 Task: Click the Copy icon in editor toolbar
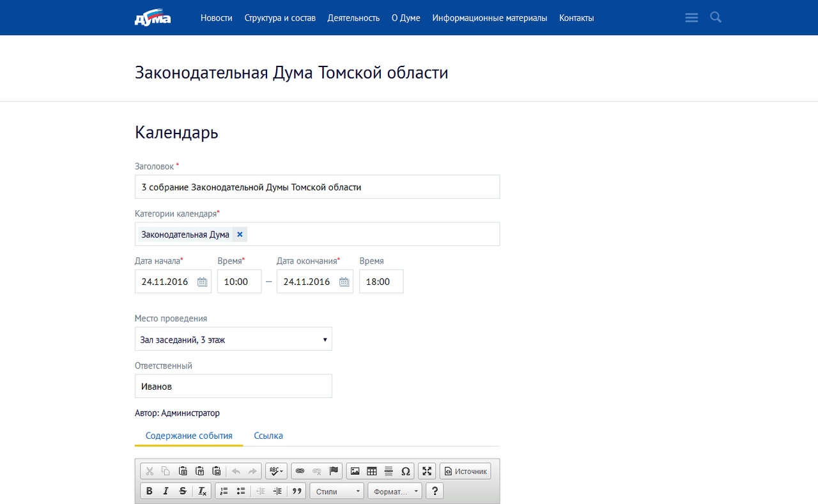pos(166,471)
